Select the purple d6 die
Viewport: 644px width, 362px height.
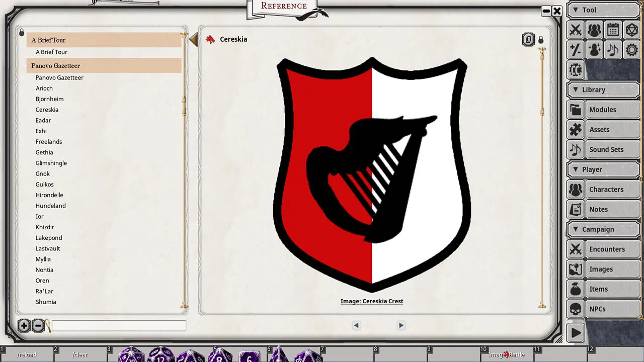coord(249,355)
